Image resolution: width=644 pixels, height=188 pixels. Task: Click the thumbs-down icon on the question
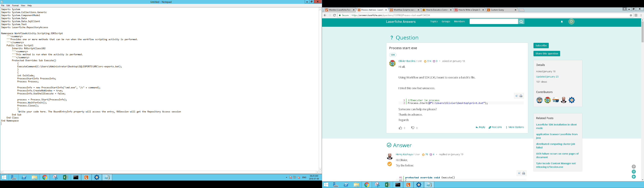pos(413,128)
